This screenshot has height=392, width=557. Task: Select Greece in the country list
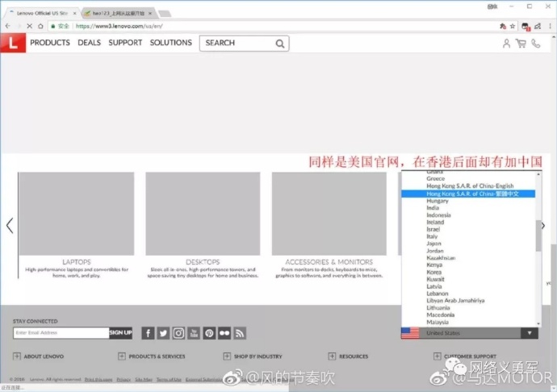pos(436,178)
